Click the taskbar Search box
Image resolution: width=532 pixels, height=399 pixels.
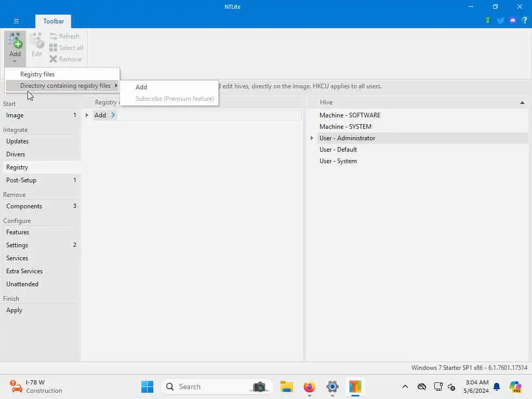pyautogui.click(x=217, y=387)
